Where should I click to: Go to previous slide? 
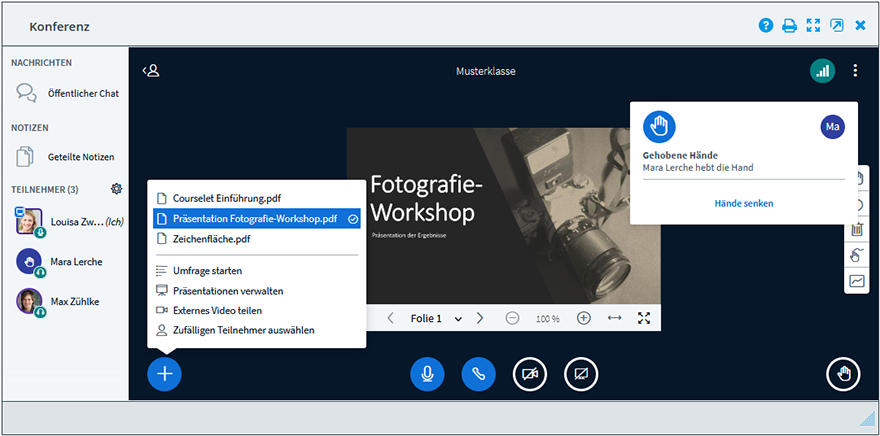pos(391,318)
